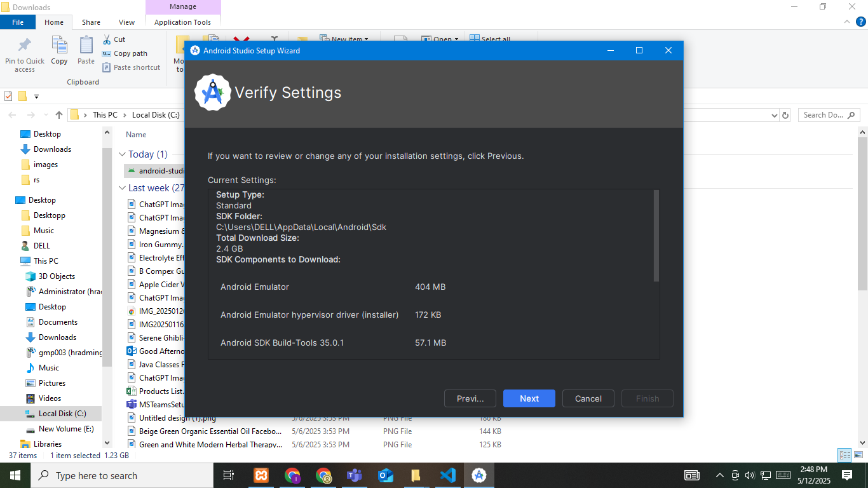The width and height of the screenshot is (868, 488).
Task: Click the Current Settings list scrollbar
Action: tap(656, 236)
